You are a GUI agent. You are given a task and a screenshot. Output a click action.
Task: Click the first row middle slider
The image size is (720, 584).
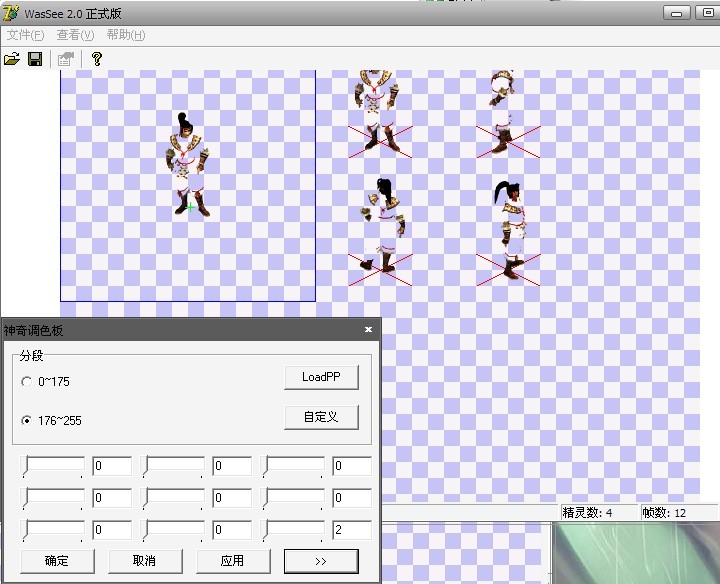173,466
